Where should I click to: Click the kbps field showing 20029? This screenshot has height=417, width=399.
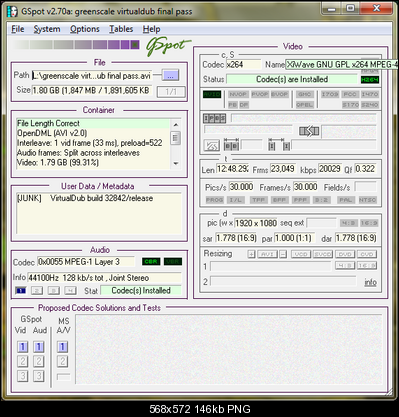tap(330, 169)
